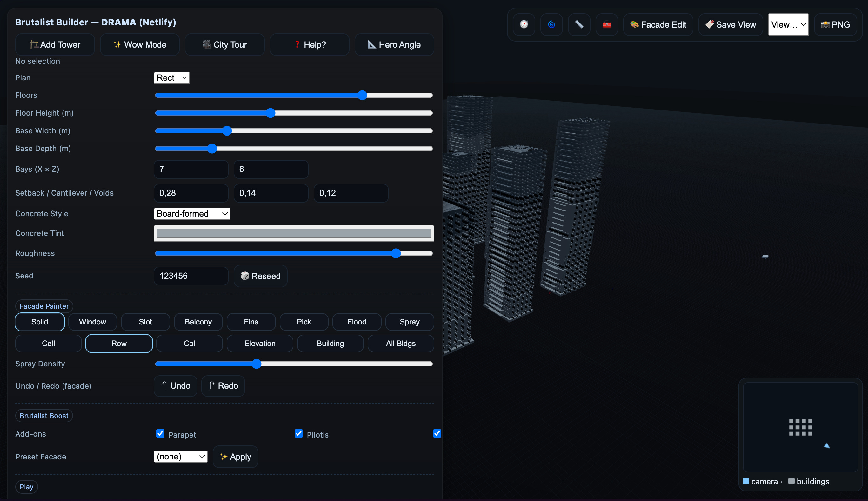This screenshot has height=501, width=868.
Task: Open the red toolbox icon
Action: coord(606,24)
